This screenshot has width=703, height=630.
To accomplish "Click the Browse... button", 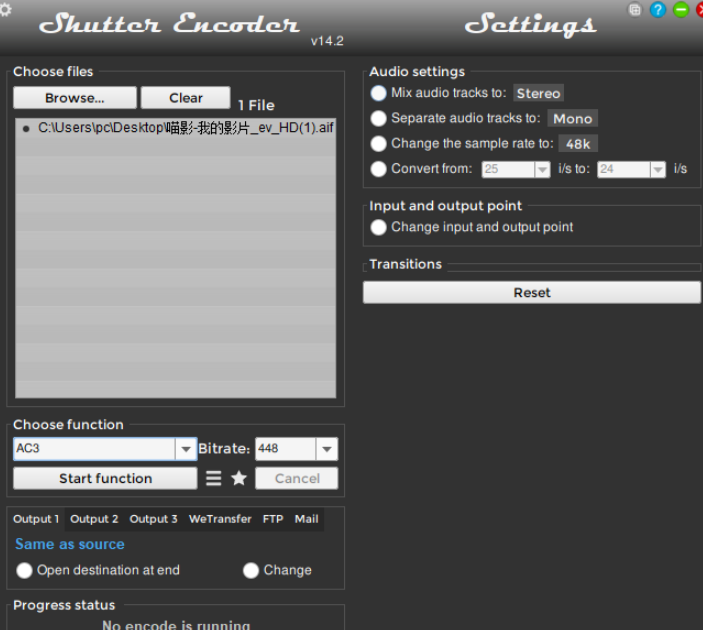I will click(x=75, y=98).
